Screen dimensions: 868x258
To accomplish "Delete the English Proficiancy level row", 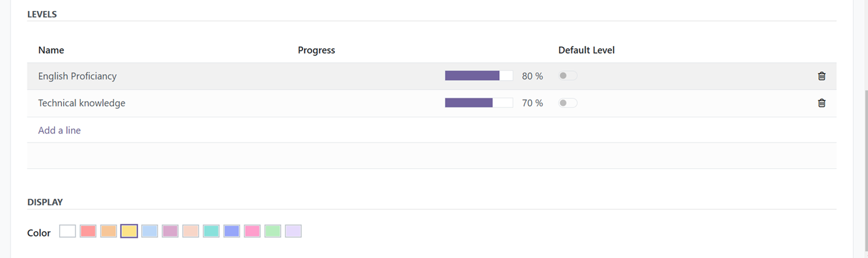I will pyautogui.click(x=821, y=76).
